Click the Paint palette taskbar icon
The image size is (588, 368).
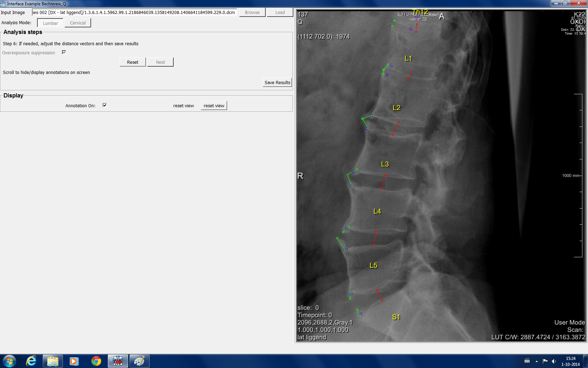(x=139, y=361)
